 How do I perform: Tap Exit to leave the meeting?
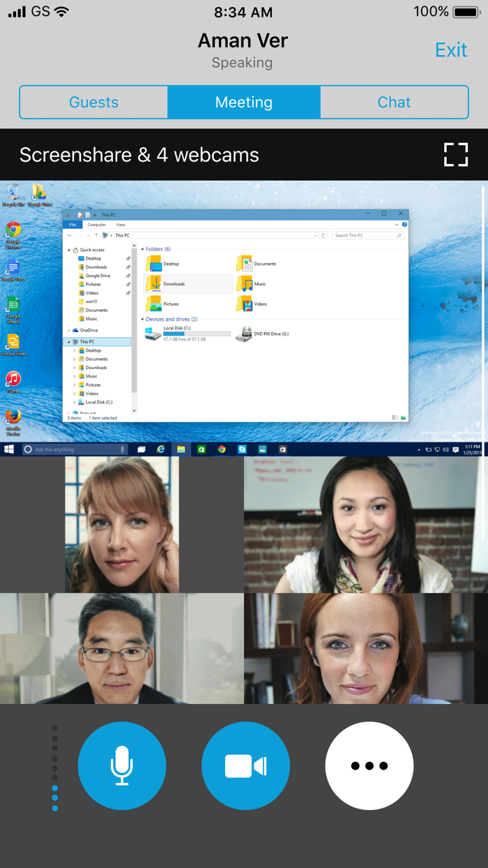click(450, 50)
